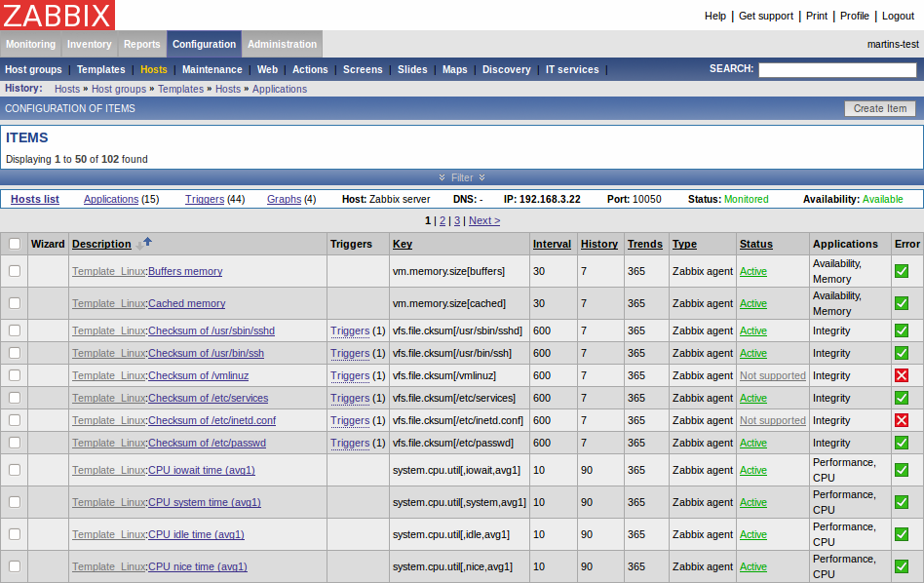
Task: Open the Help link
Action: click(x=715, y=16)
